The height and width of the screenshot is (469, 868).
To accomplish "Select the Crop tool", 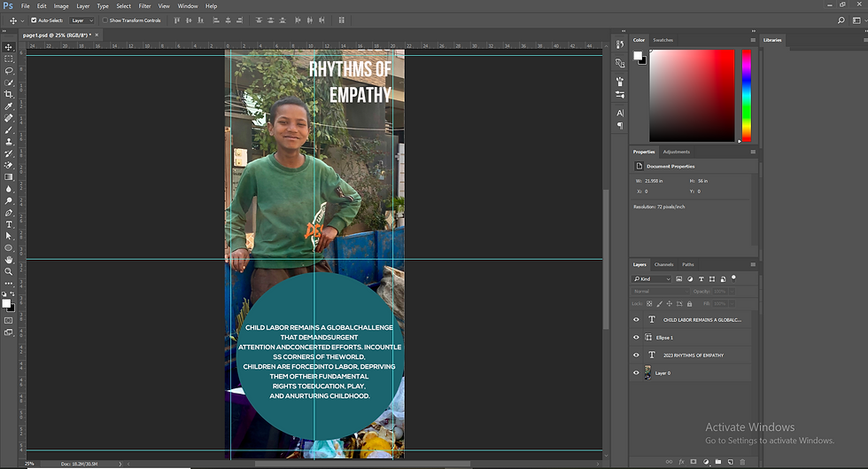I will pos(9,94).
